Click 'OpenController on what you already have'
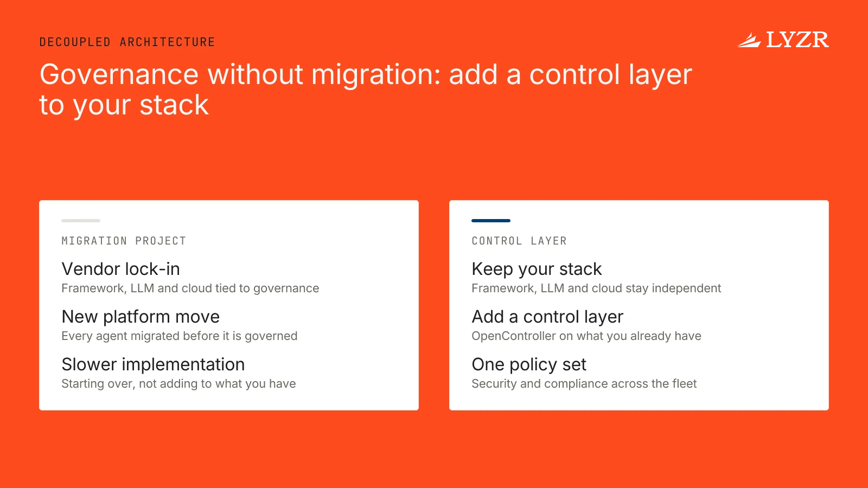Viewport: 868px width, 488px height. [x=586, y=336]
